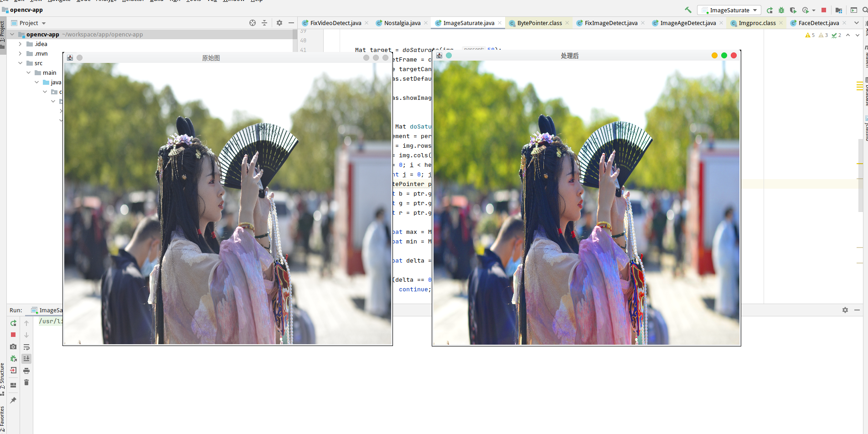The image size is (868, 434).
Task: Click the processed image in 处理后 window
Action: [x=586, y=202]
